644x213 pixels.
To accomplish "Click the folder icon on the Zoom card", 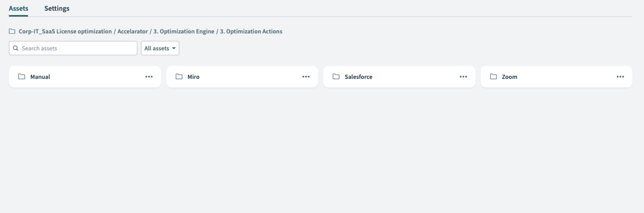I will pyautogui.click(x=494, y=77).
